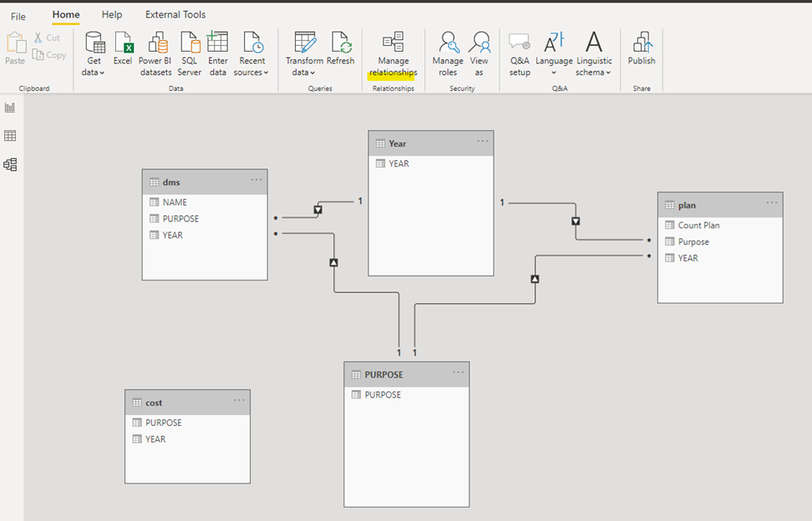812x521 pixels.
Task: Select the Year table header
Action: pyautogui.click(x=431, y=143)
